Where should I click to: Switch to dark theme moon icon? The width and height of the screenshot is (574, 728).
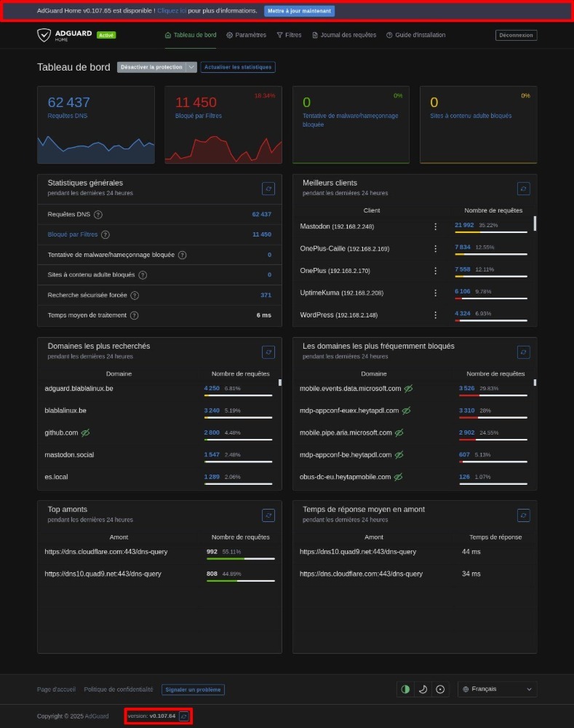[x=423, y=689]
